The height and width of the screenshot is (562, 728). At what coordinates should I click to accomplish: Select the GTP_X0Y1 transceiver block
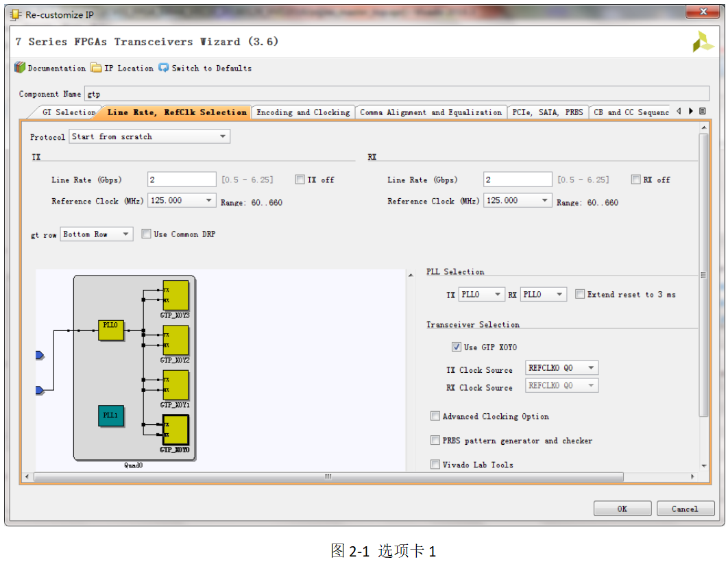pyautogui.click(x=175, y=385)
